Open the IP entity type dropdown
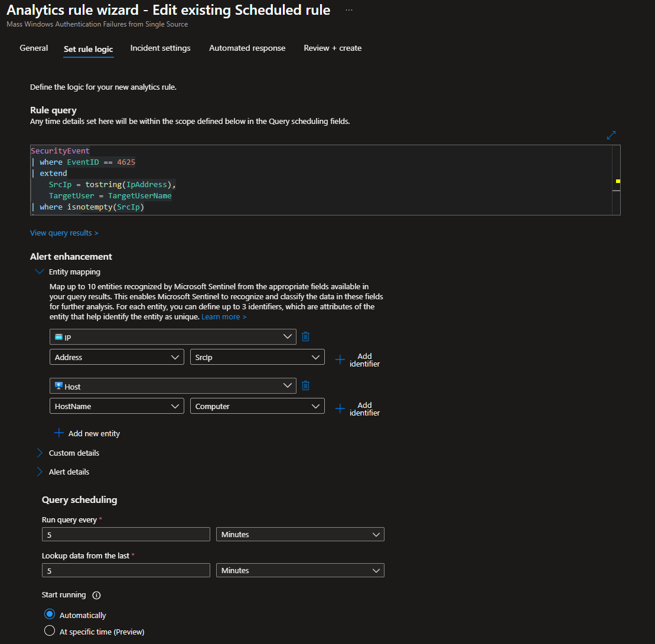655x644 pixels. click(x=173, y=336)
